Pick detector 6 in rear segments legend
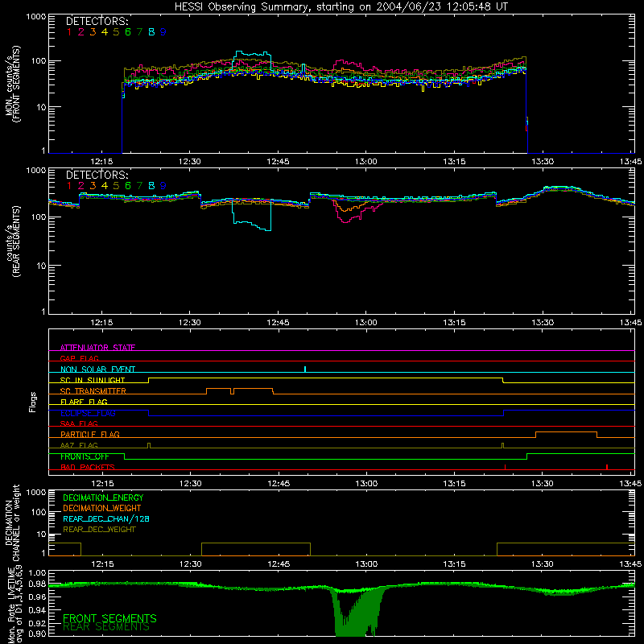The width and height of the screenshot is (644, 644). (x=128, y=186)
